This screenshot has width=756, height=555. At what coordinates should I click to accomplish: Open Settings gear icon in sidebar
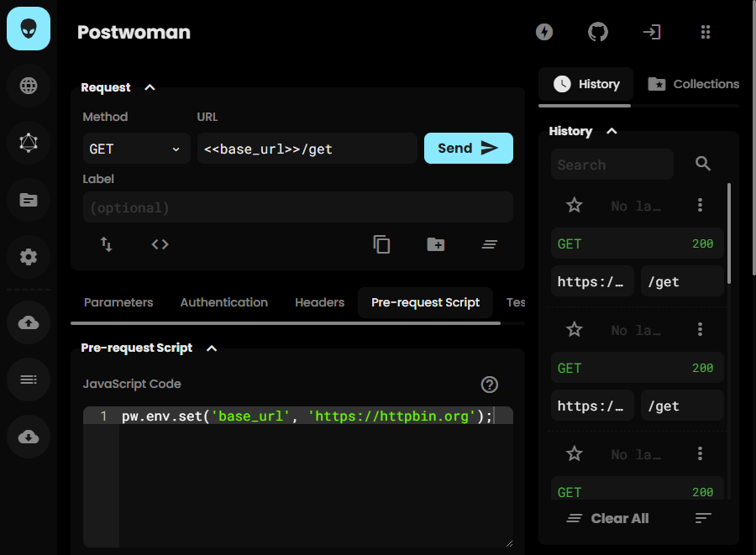point(29,257)
